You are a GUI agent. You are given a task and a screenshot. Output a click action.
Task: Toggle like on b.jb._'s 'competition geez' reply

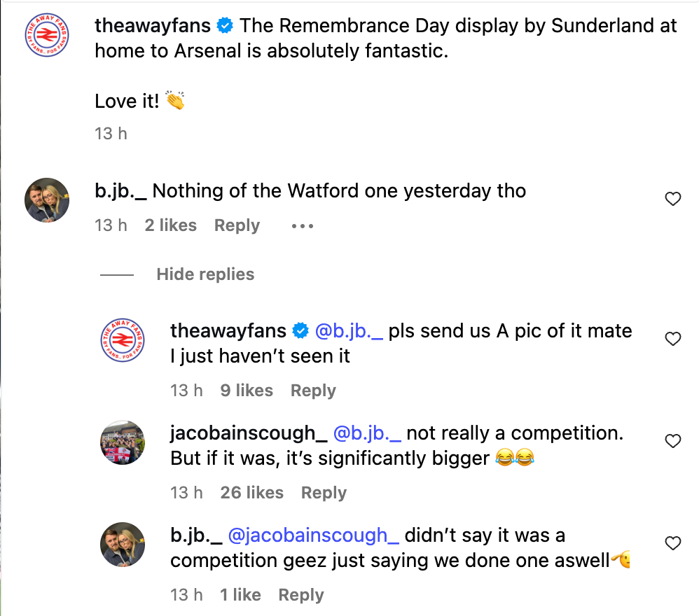(x=672, y=544)
